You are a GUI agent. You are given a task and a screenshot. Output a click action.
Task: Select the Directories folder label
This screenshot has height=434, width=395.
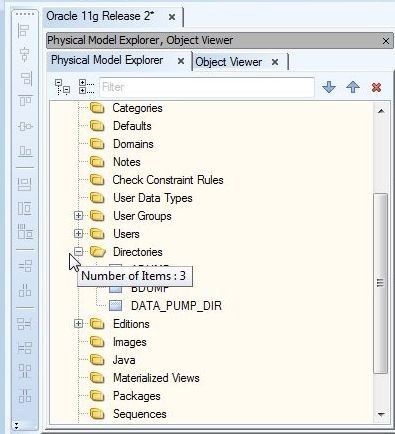138,252
